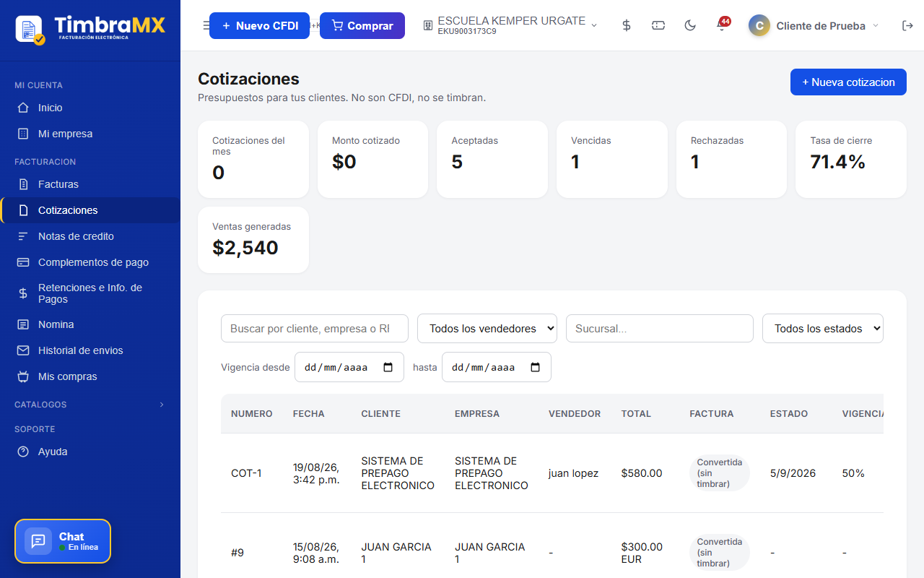Open notifications bell with 44 badge
The width and height of the screenshot is (924, 578).
(x=722, y=25)
